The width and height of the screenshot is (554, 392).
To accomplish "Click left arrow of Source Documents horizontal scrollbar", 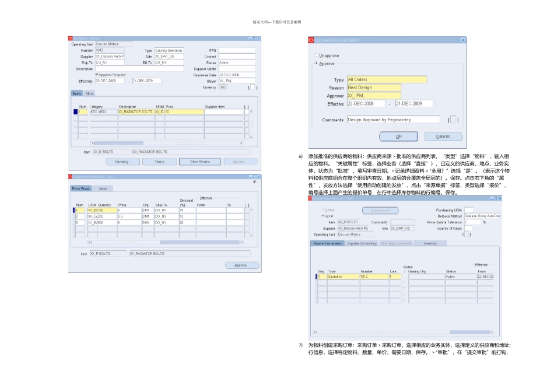I will (315, 332).
